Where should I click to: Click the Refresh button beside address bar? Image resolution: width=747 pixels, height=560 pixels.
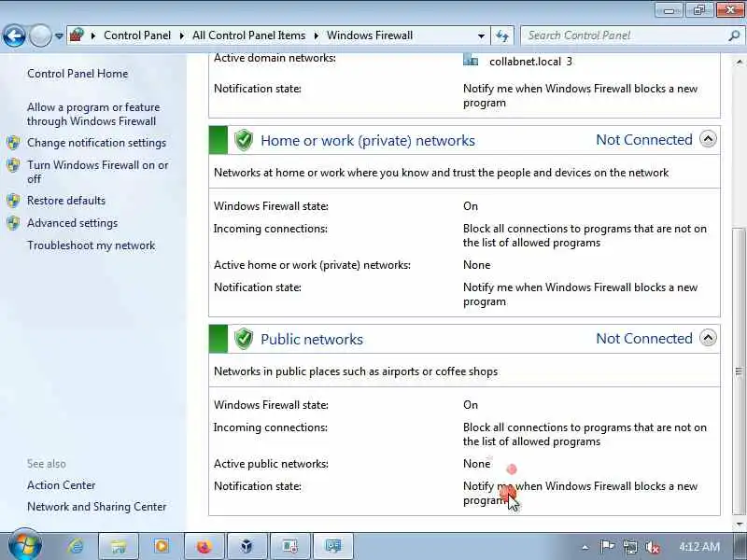tap(502, 35)
